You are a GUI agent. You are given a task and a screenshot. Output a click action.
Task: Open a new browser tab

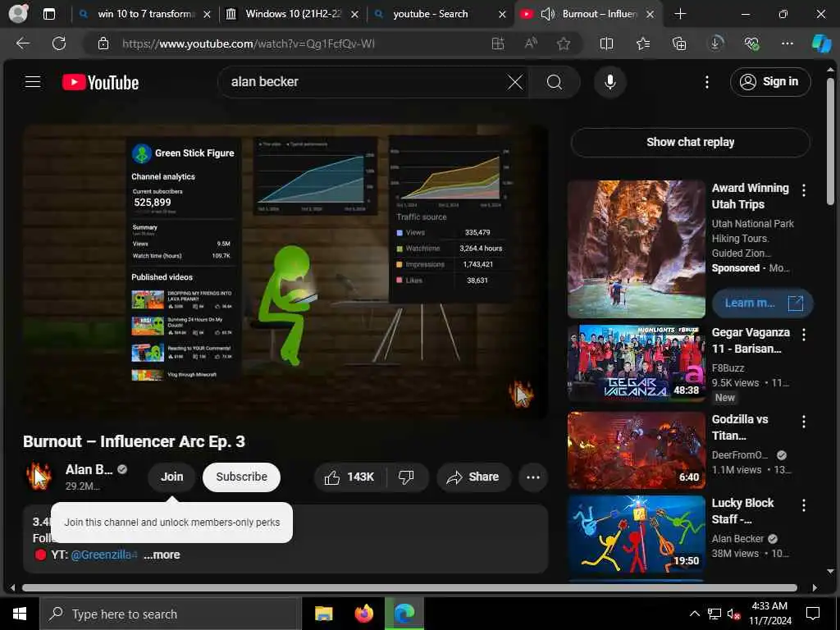[x=680, y=14]
